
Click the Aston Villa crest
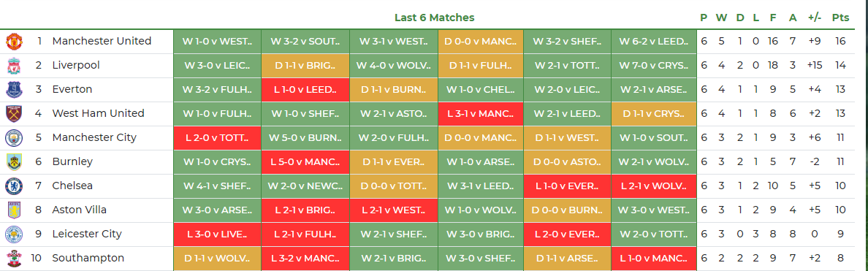(14, 210)
